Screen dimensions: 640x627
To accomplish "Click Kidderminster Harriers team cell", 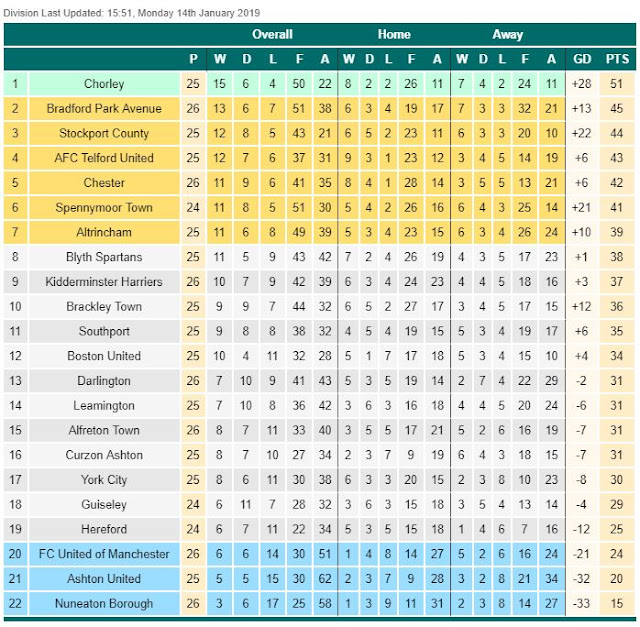I will coord(104,282).
